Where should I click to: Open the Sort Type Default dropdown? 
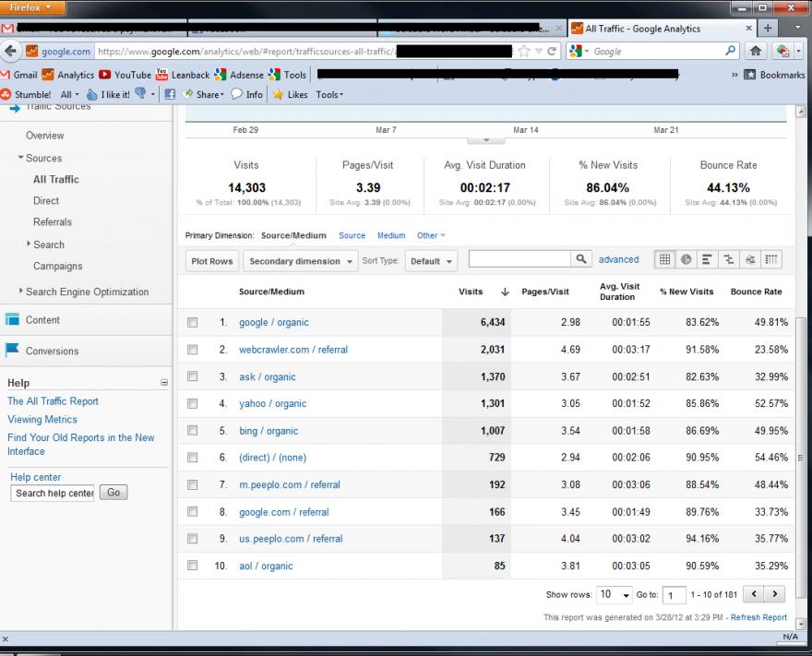click(431, 261)
